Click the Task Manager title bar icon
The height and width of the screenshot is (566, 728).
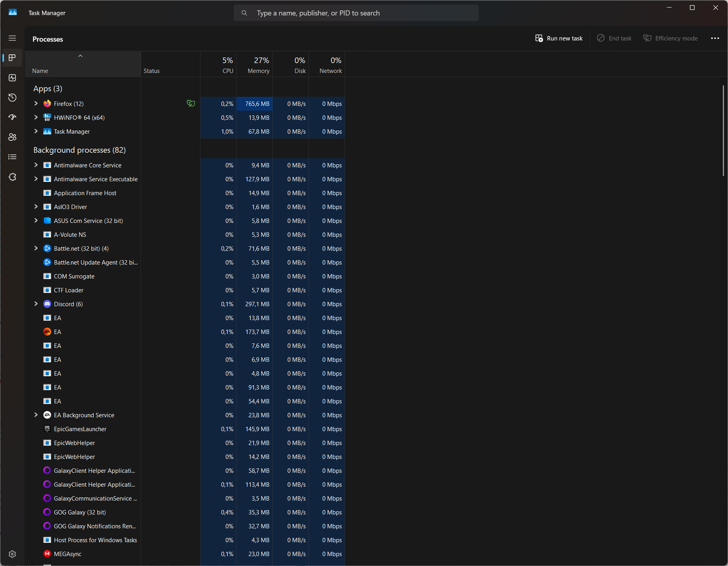click(x=13, y=13)
